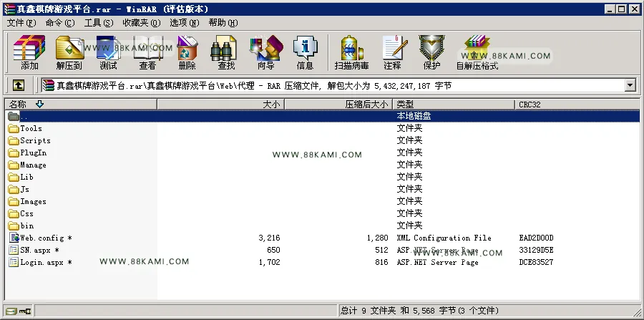Show archive Info (信息) bubble icon
Image resolution: width=644 pixels, height=320 pixels.
[x=305, y=52]
